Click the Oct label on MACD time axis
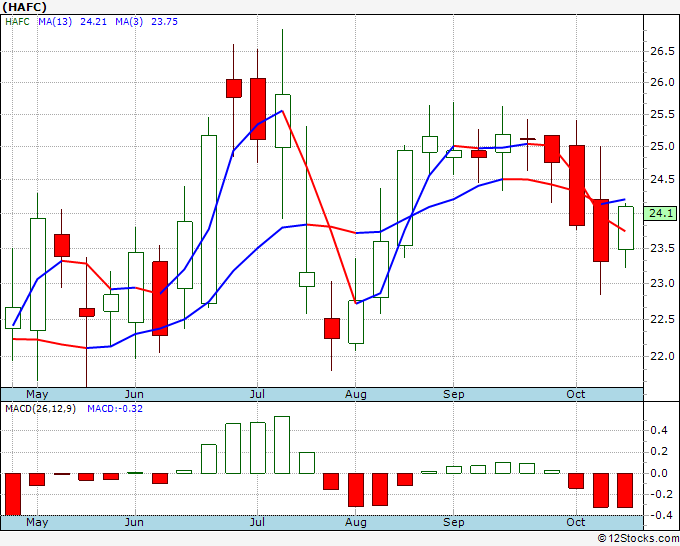Viewport: 680px width, 546px height. [x=576, y=522]
